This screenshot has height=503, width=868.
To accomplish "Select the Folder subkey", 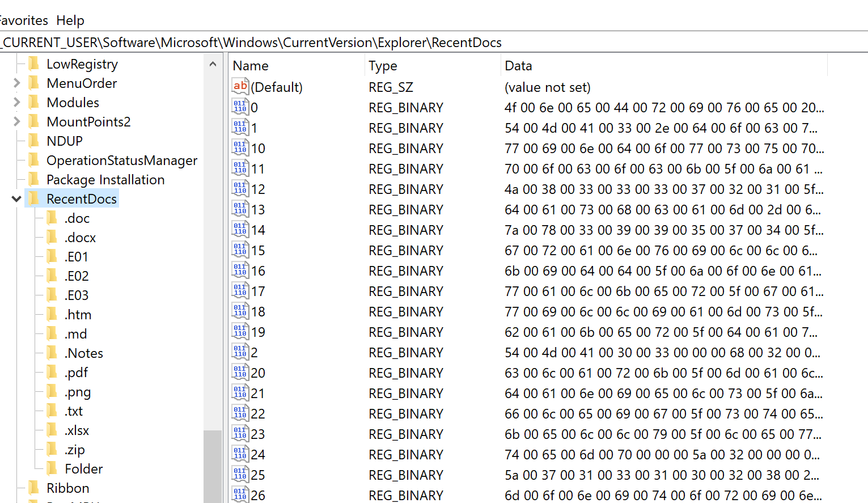I will [x=84, y=468].
